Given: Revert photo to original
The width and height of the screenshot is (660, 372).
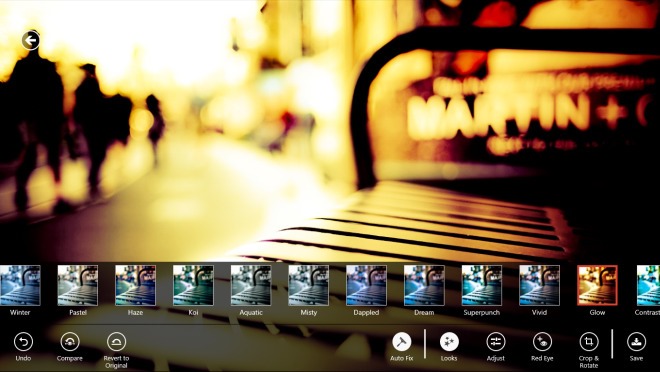Looking at the screenshot, I should pos(116,342).
